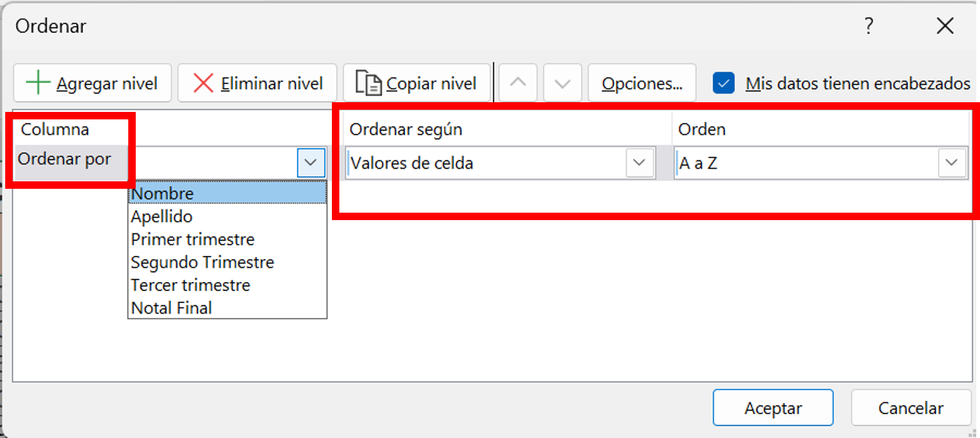Dismiss the dialog with Cancelar
The image size is (980, 438).
(910, 408)
